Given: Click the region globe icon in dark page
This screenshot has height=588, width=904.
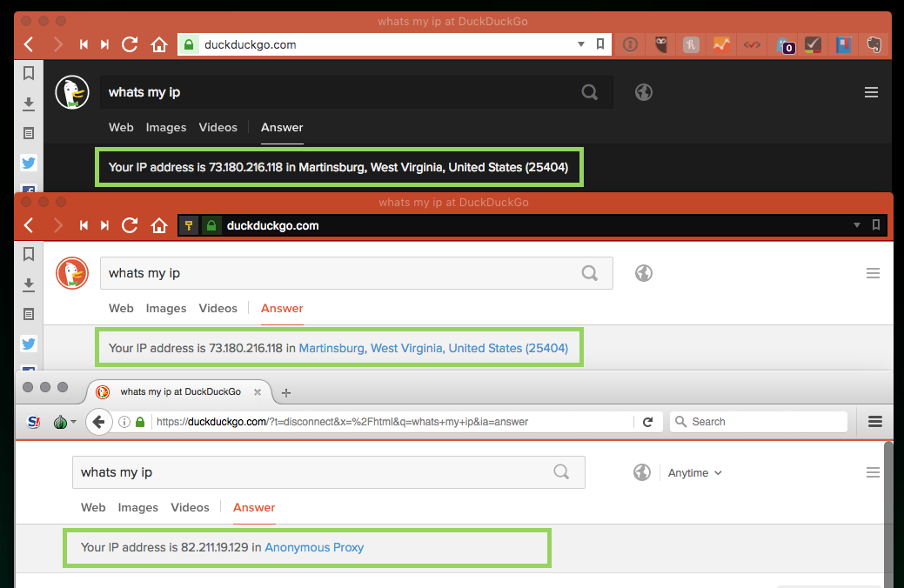Looking at the screenshot, I should click(643, 92).
